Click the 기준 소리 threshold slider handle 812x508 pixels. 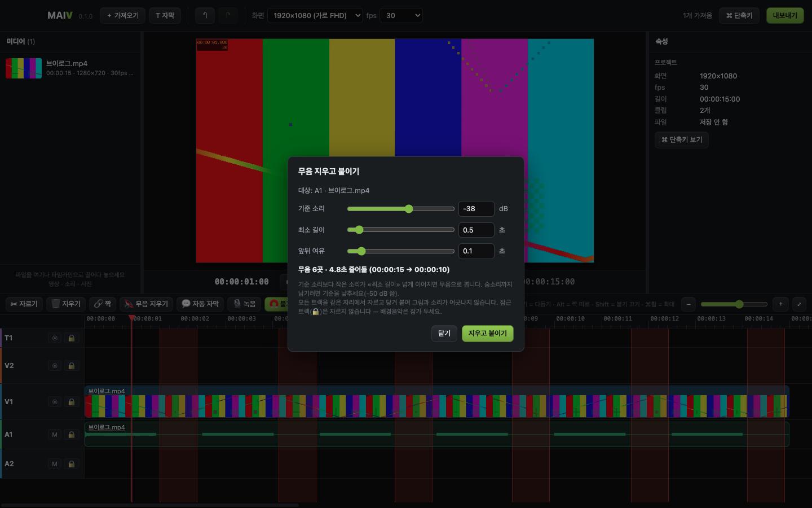click(x=409, y=209)
